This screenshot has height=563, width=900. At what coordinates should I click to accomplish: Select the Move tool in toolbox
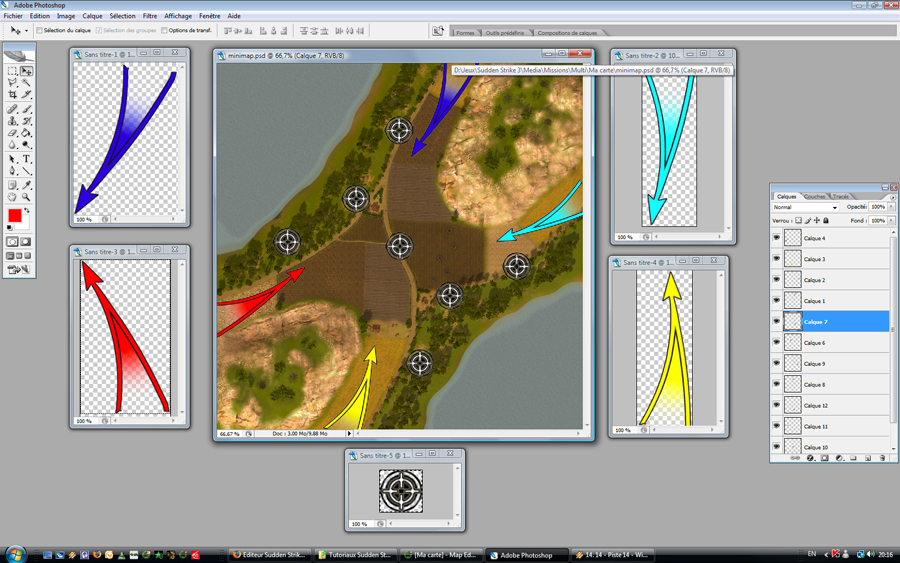(x=26, y=71)
